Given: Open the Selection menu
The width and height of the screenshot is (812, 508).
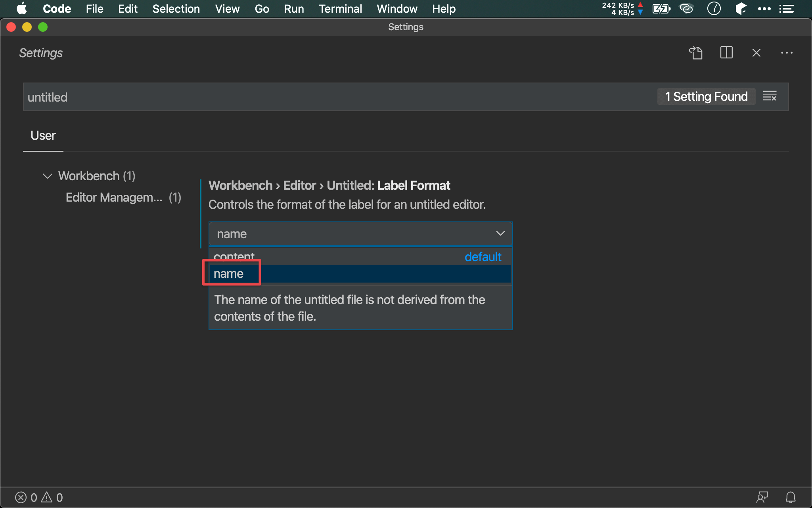Looking at the screenshot, I should 176,9.
